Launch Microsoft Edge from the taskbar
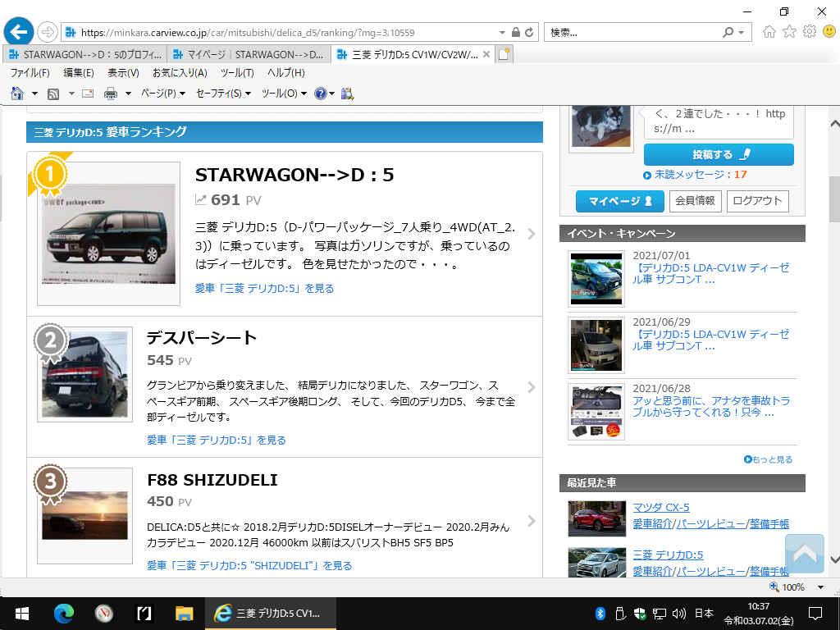This screenshot has height=630, width=840. [x=64, y=614]
